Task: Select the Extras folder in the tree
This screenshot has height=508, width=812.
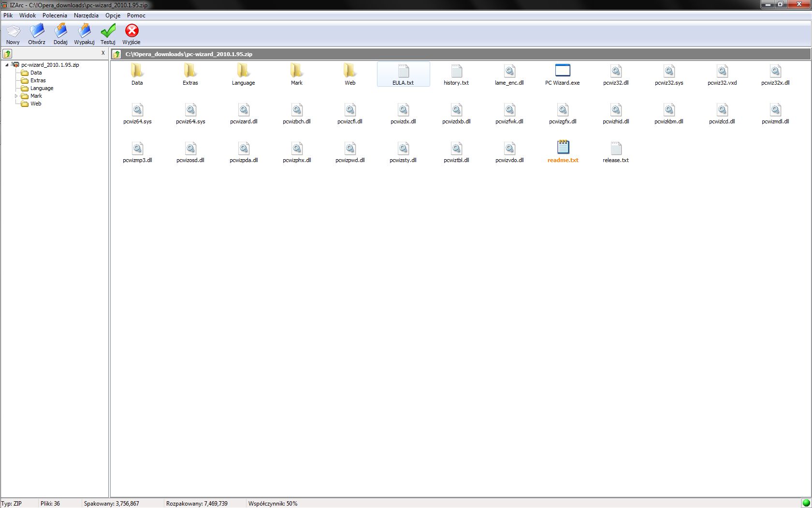Action: click(38, 80)
